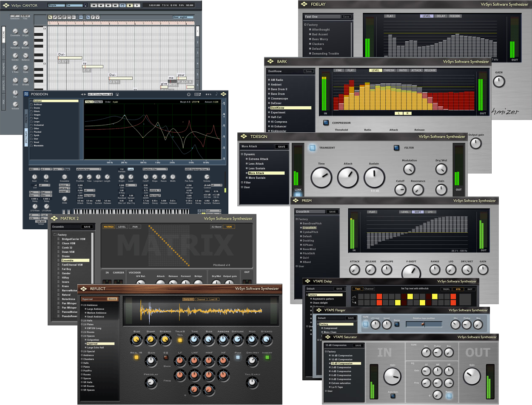Click the Output gain knob in BARK

(x=476, y=143)
